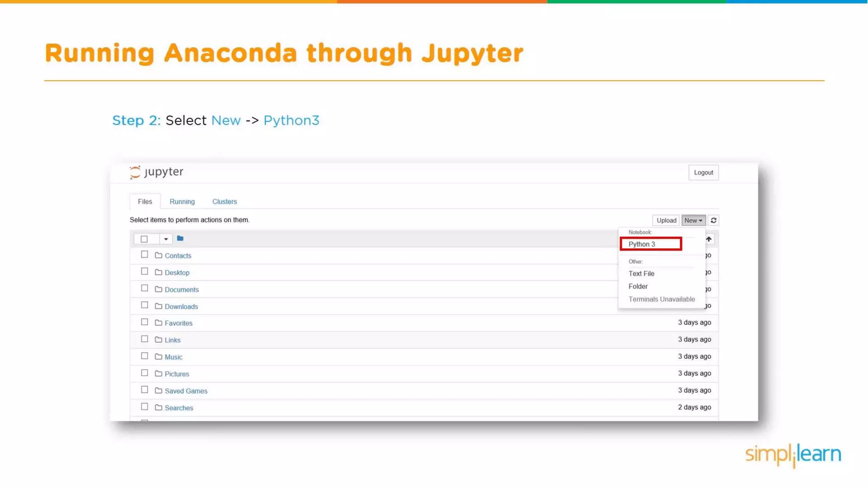Check the Desktop row checkbox

[x=145, y=272]
